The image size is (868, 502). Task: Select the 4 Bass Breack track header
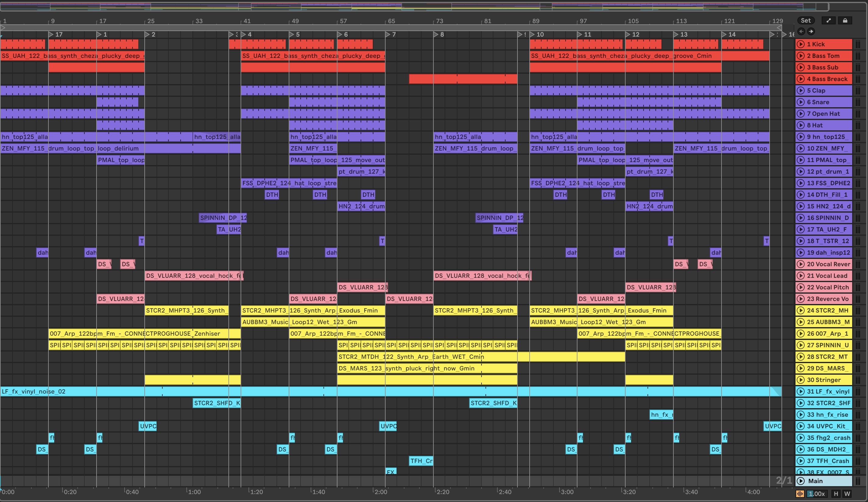tap(827, 79)
